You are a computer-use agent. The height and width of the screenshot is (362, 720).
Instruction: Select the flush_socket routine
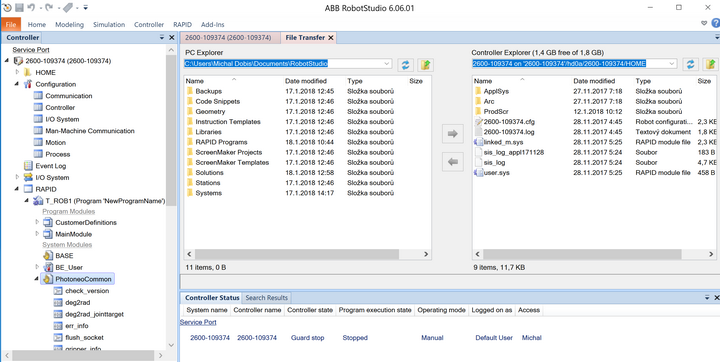(x=84, y=338)
